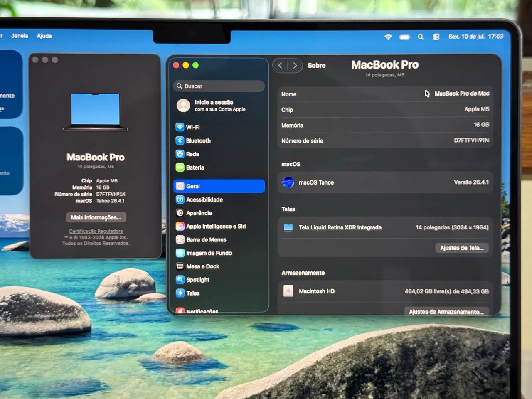Go forward with the right chevron
The image size is (532, 399).
(x=295, y=65)
